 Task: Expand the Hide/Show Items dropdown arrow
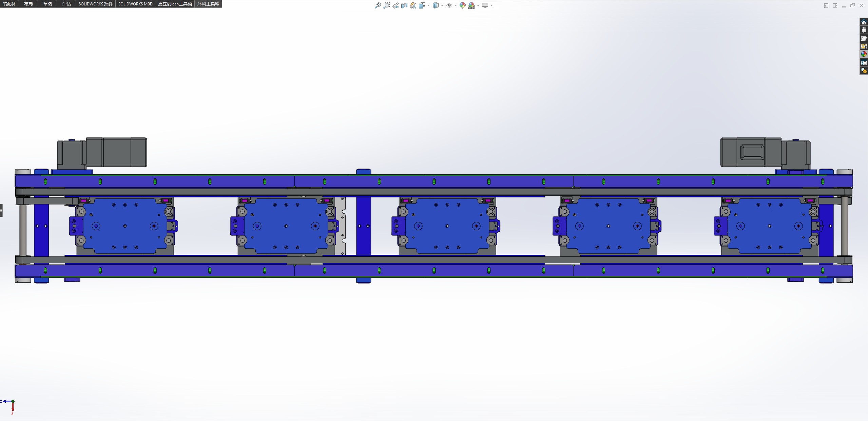[x=456, y=5]
